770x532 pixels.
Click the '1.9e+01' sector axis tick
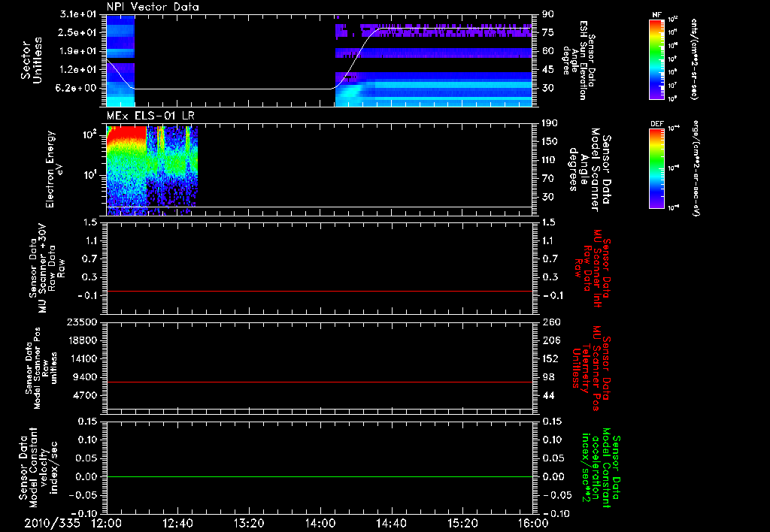[78, 51]
